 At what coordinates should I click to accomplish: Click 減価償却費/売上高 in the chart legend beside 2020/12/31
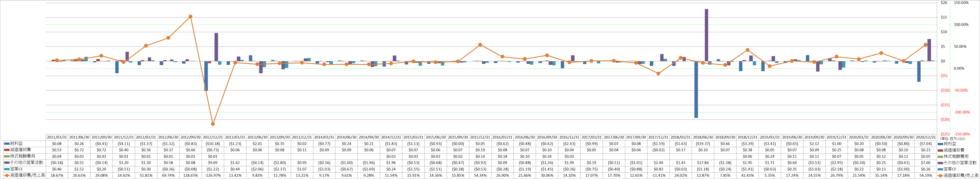click(961, 176)
